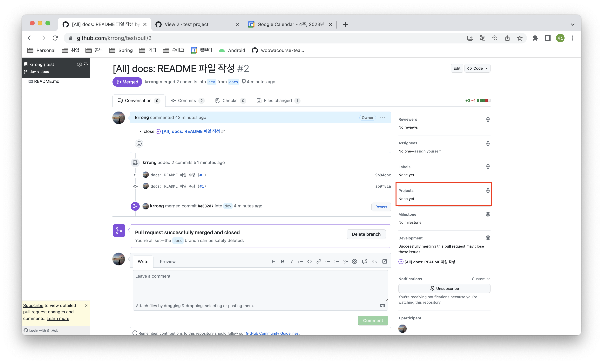Click the green Comment button
This screenshot has height=364, width=603.
373,321
